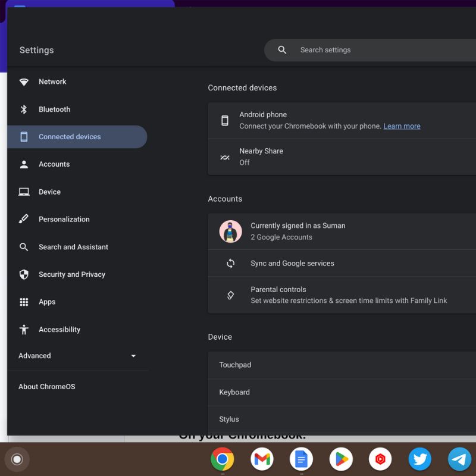Open Google Docs from the shelf

(301, 459)
